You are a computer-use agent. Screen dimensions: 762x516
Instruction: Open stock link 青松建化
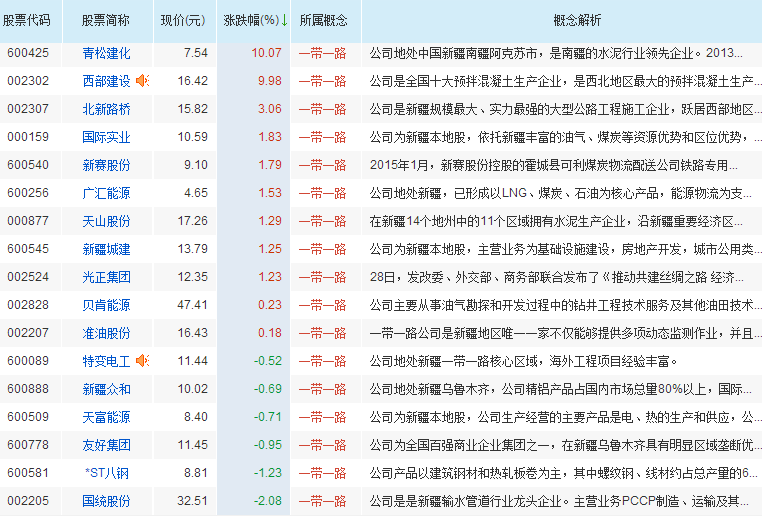pos(106,53)
